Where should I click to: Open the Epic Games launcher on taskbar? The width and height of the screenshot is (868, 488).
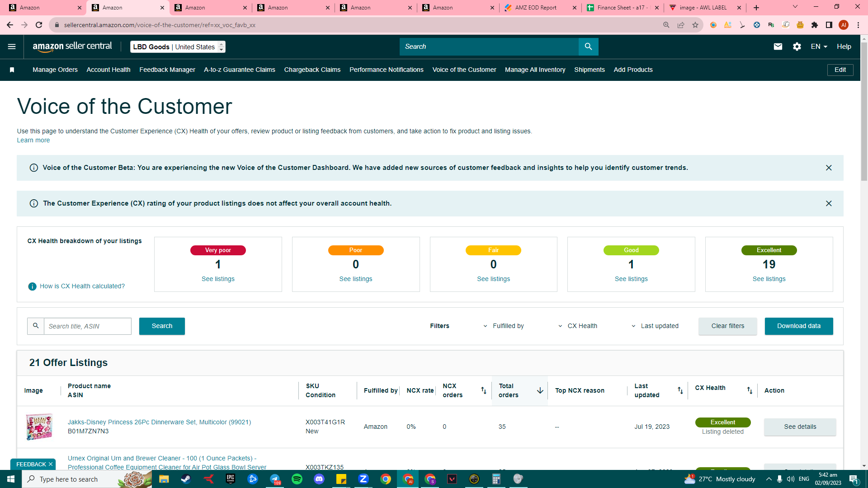pyautogui.click(x=231, y=479)
